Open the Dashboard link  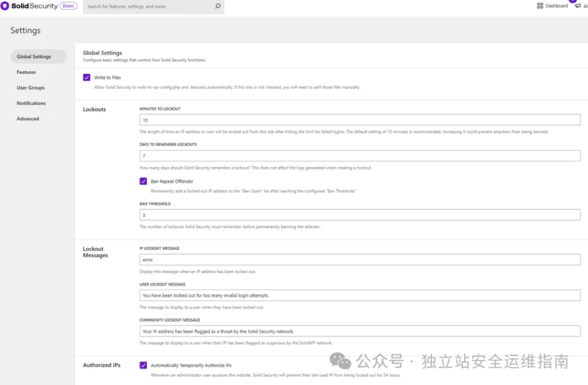pyautogui.click(x=556, y=6)
